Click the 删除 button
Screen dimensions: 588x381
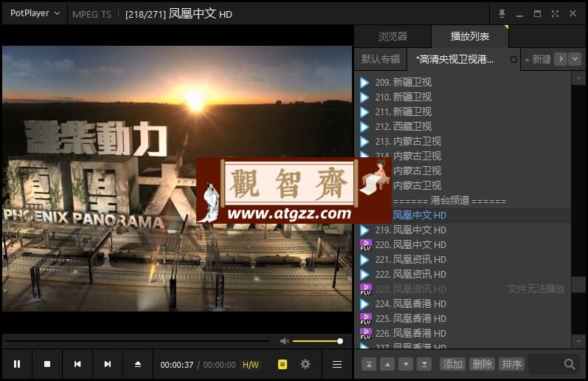point(482,364)
